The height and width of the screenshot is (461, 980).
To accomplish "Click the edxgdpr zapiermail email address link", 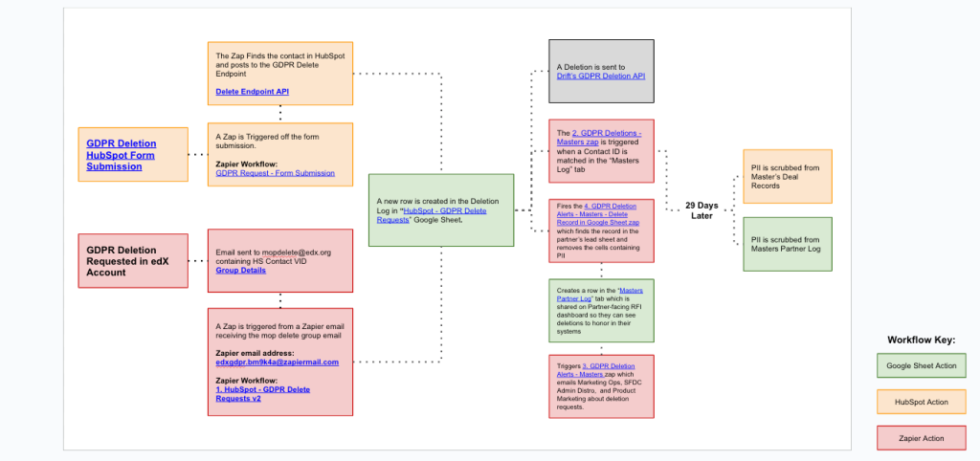I will (x=277, y=362).
